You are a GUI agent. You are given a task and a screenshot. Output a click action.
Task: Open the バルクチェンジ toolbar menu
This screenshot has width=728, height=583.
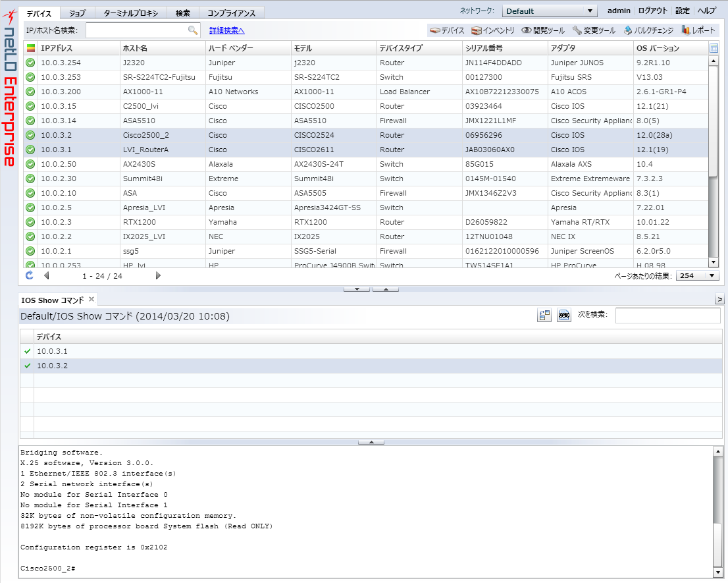[x=648, y=30]
